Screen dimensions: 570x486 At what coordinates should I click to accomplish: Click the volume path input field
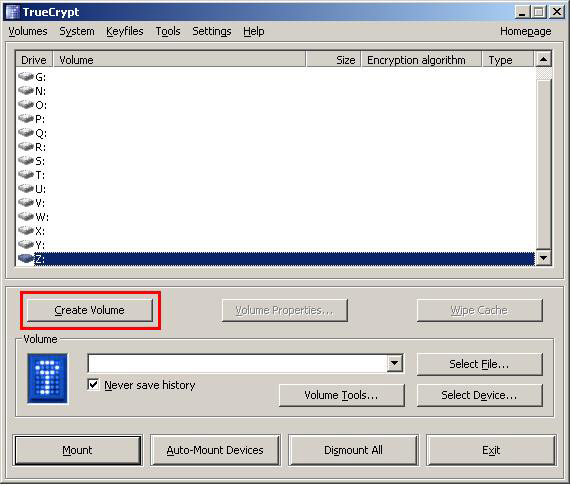(x=238, y=363)
